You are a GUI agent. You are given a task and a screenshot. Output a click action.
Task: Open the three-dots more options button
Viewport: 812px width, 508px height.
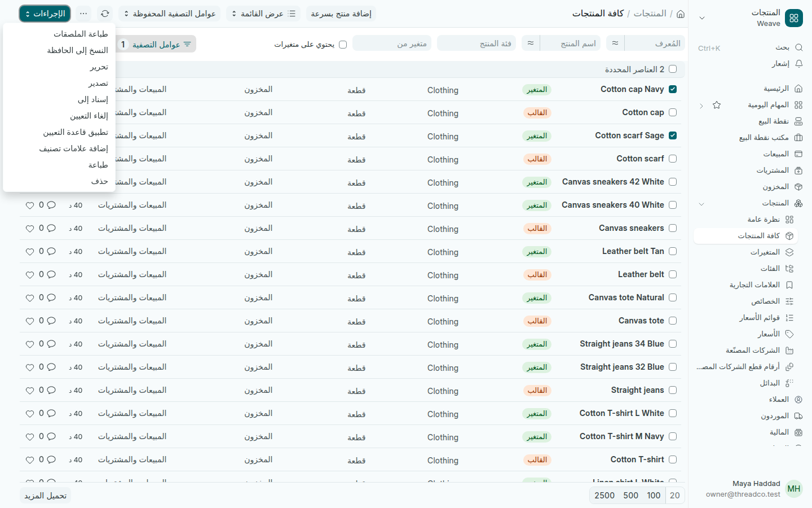[83, 14]
